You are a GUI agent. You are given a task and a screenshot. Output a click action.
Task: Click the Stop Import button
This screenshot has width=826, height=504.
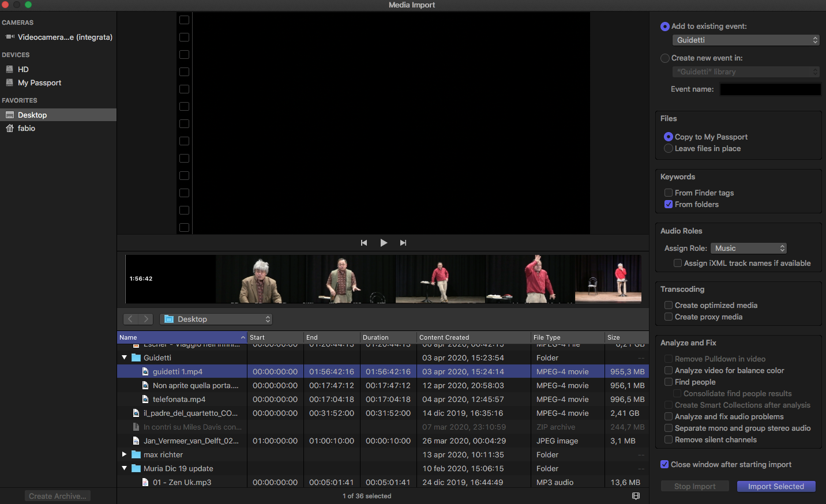695,486
